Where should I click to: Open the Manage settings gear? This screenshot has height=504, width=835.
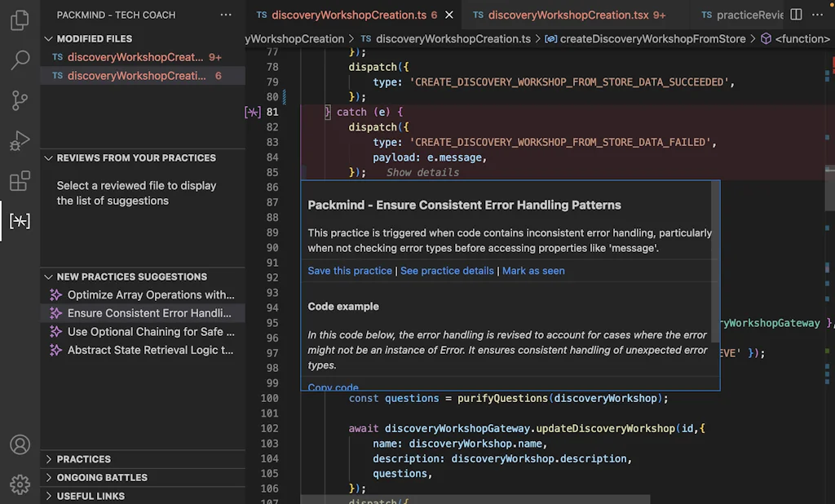click(x=20, y=484)
